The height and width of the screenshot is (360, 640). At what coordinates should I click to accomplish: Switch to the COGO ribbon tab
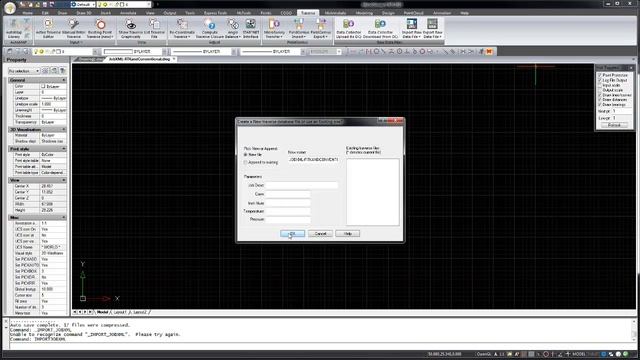[x=286, y=13]
